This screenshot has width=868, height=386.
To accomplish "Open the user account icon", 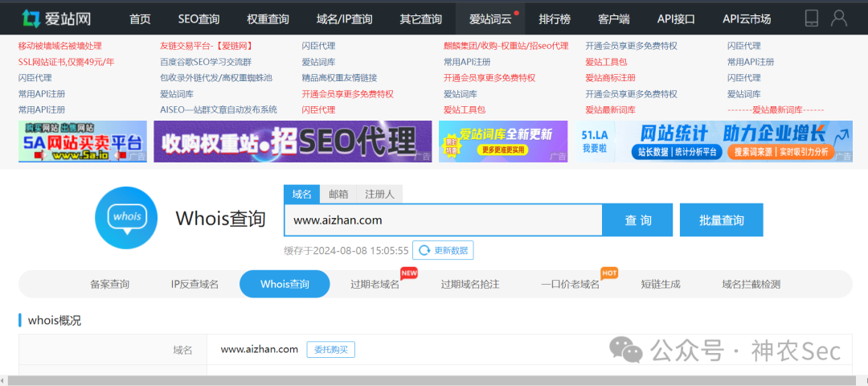I will click(x=838, y=18).
